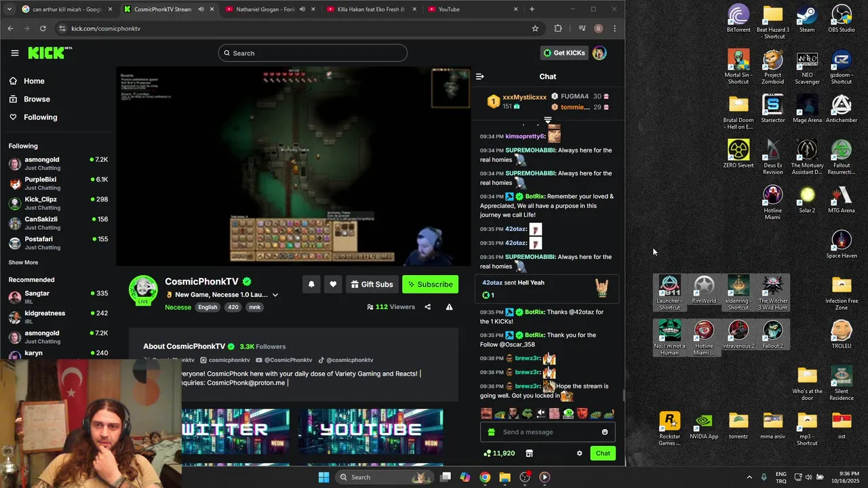Image resolution: width=868 pixels, height=488 pixels.
Task: Click the Twitter panel banner
Action: (235, 430)
